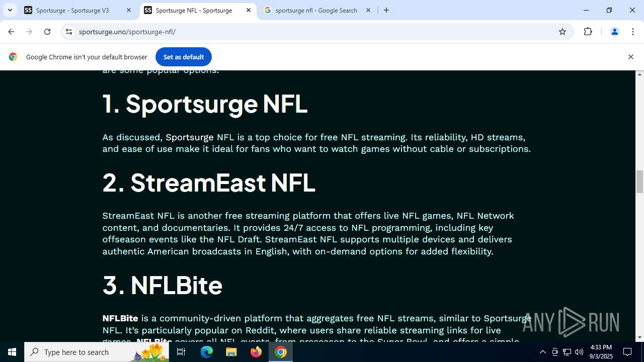This screenshot has height=362, width=644.
Task: Go forward to the next page
Action: pyautogui.click(x=29, y=32)
